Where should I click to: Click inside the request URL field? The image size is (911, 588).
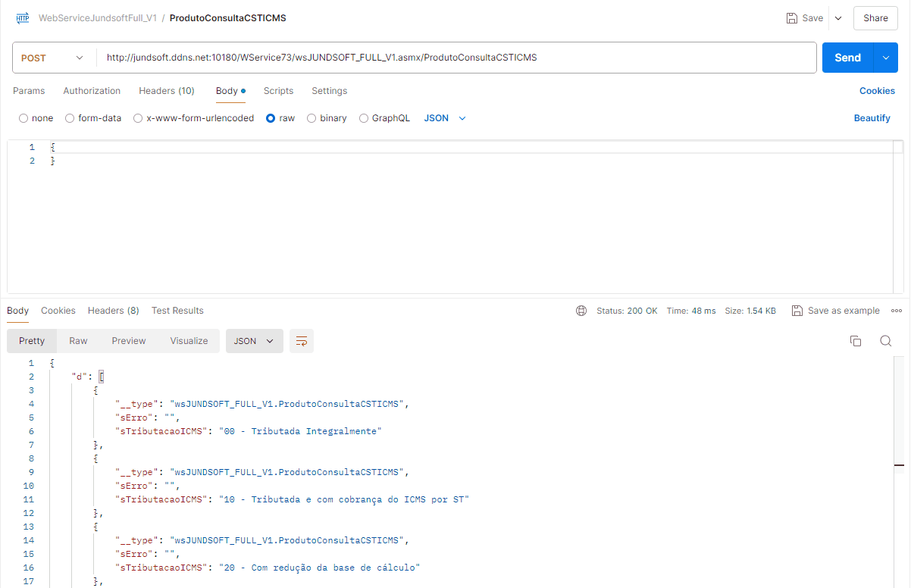pyautogui.click(x=455, y=58)
